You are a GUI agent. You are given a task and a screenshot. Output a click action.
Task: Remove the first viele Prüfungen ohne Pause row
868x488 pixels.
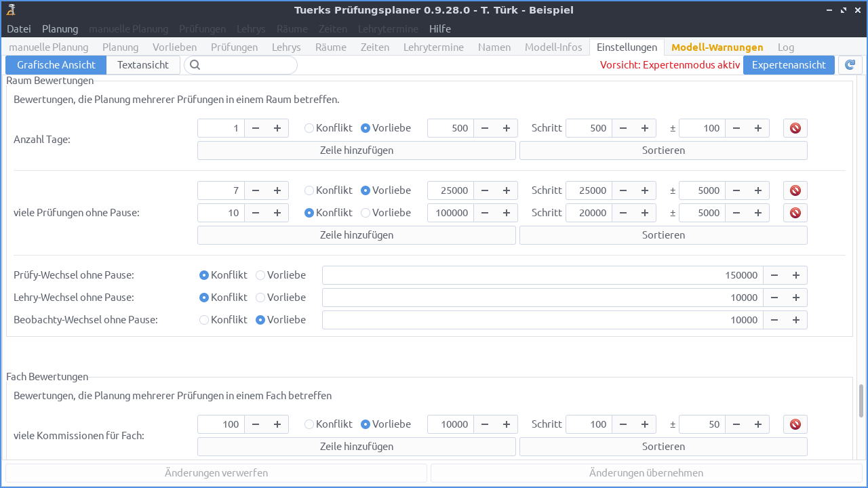794,190
